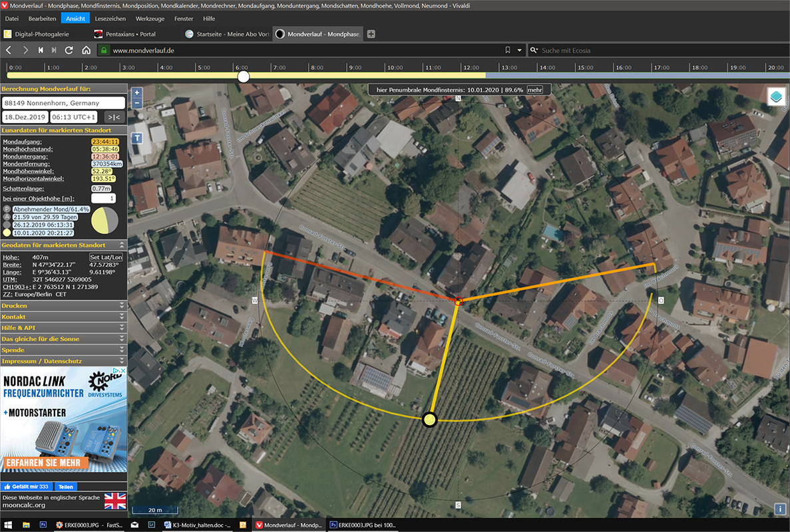Viewport: 790px width, 532px height.
Task: Switch to English via the UK flag
Action: coord(115,501)
